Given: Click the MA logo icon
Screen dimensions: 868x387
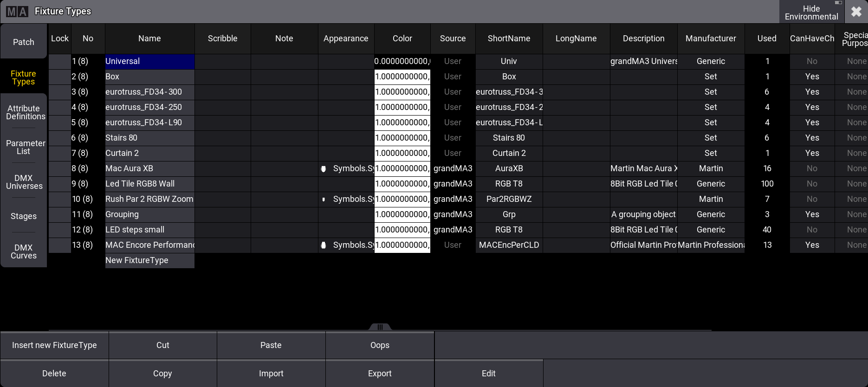Looking at the screenshot, I should pyautogui.click(x=17, y=12).
